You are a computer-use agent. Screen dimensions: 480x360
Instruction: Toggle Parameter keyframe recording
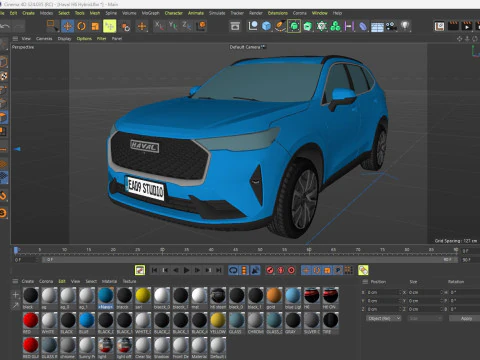pos(338,270)
